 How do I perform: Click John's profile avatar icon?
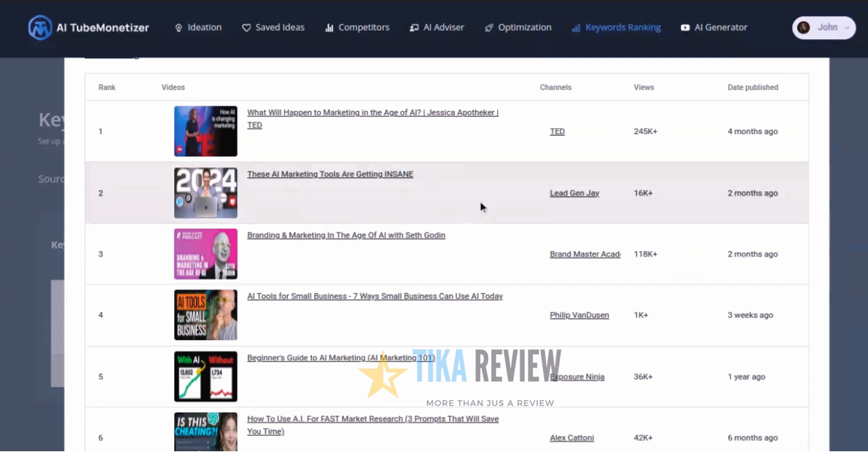pos(804,28)
